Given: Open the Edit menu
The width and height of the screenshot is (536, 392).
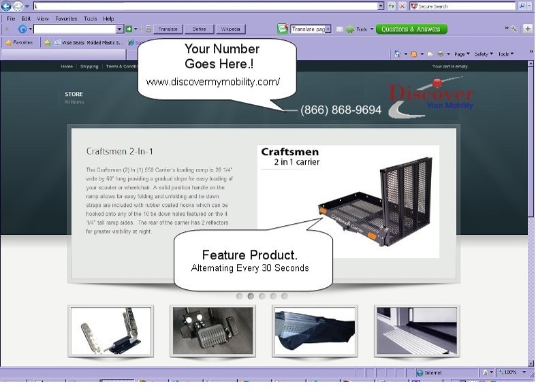Looking at the screenshot, I should pyautogui.click(x=26, y=19).
